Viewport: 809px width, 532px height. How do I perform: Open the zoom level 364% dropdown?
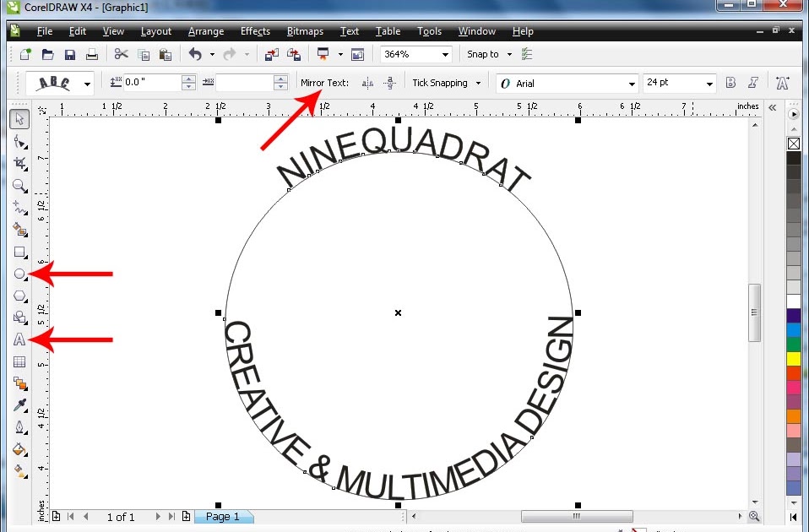(445, 53)
